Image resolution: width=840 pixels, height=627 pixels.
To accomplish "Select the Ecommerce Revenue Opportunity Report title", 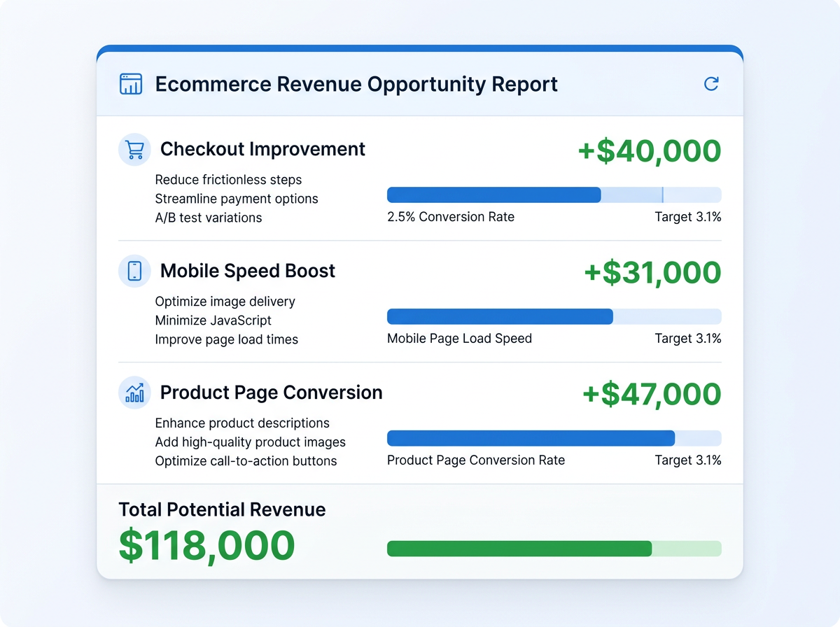I will point(356,84).
